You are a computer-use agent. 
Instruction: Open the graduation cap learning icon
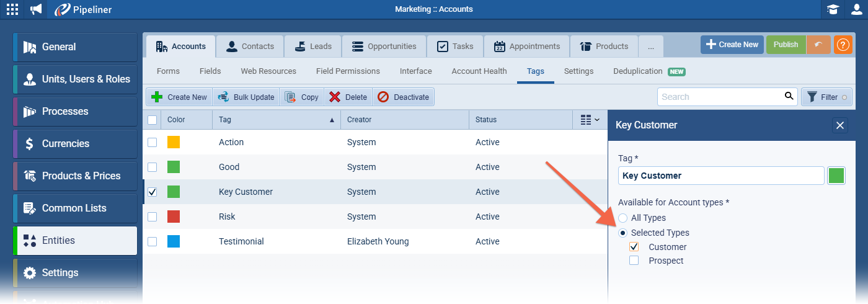pyautogui.click(x=833, y=9)
